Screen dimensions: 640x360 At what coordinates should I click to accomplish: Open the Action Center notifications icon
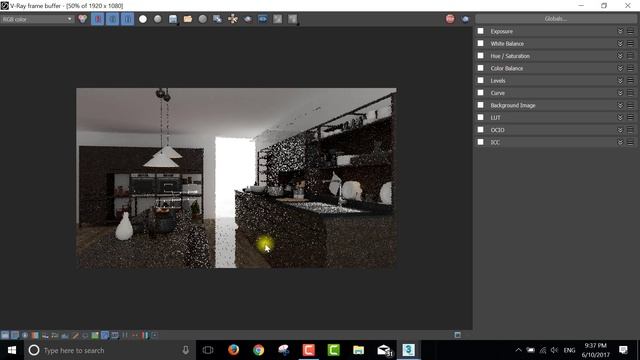click(623, 350)
